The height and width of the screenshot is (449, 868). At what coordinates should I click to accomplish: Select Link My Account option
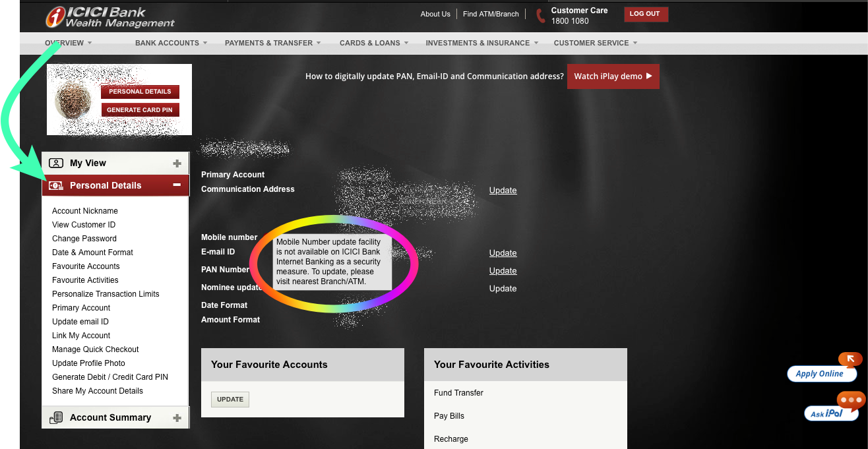point(81,336)
